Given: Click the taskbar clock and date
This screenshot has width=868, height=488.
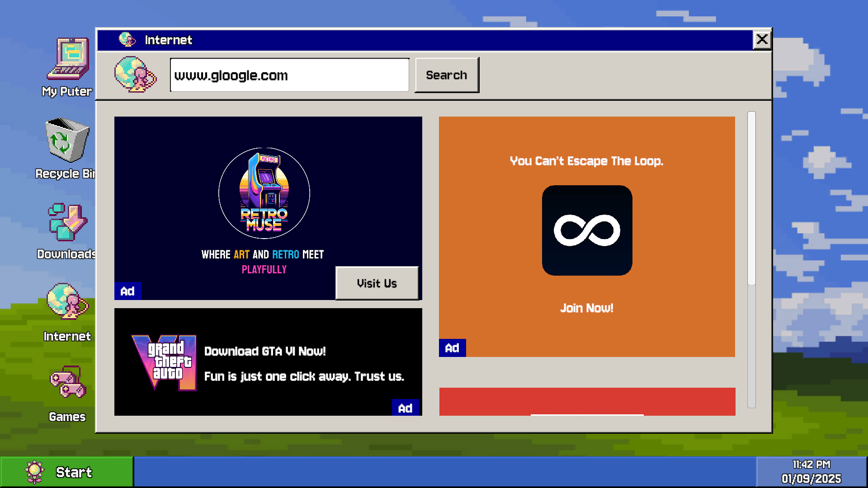Looking at the screenshot, I should click(x=811, y=472).
